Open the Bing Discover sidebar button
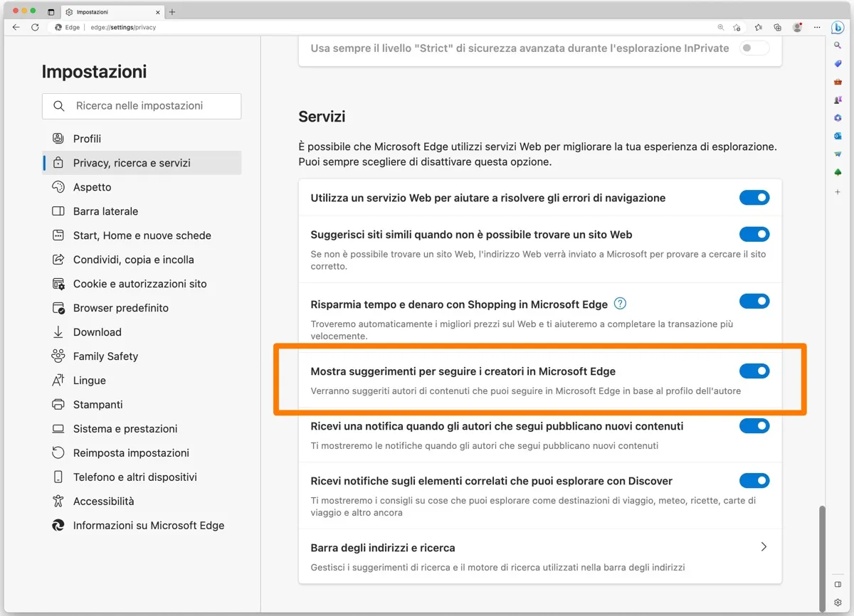The width and height of the screenshot is (854, 616). (838, 28)
